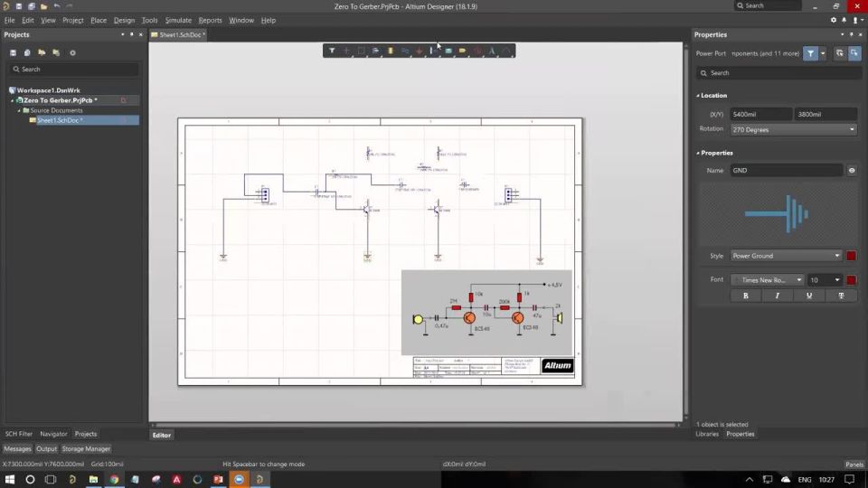Open the Storage Manager button
The width and height of the screenshot is (868, 488).
(x=86, y=449)
